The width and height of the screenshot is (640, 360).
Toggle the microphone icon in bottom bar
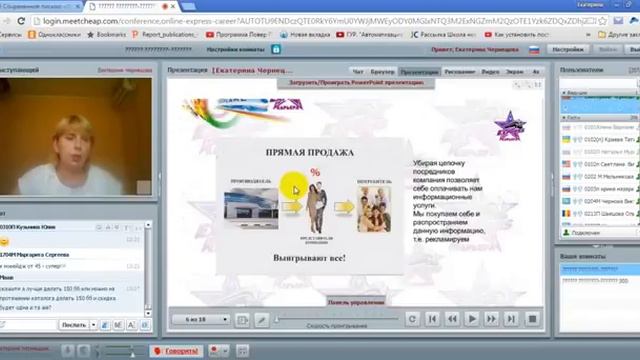point(68,351)
